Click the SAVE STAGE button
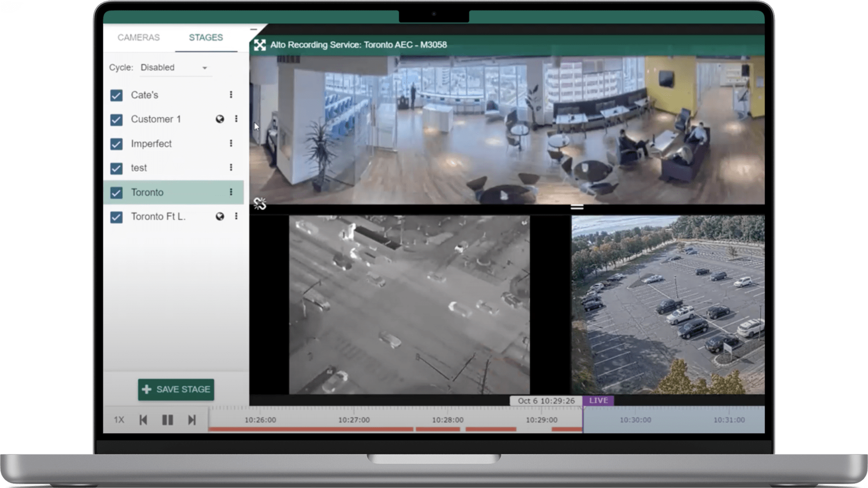Image resolution: width=868 pixels, height=488 pixels. point(176,389)
